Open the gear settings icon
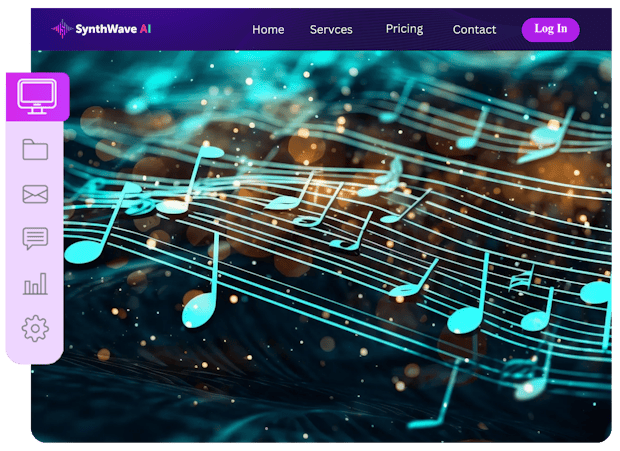Viewport: 620px width, 451px height. (35, 328)
